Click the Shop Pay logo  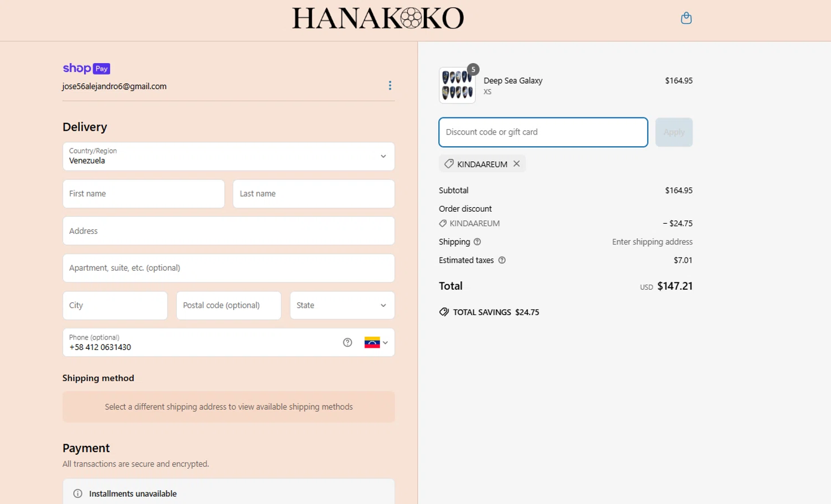pos(86,68)
